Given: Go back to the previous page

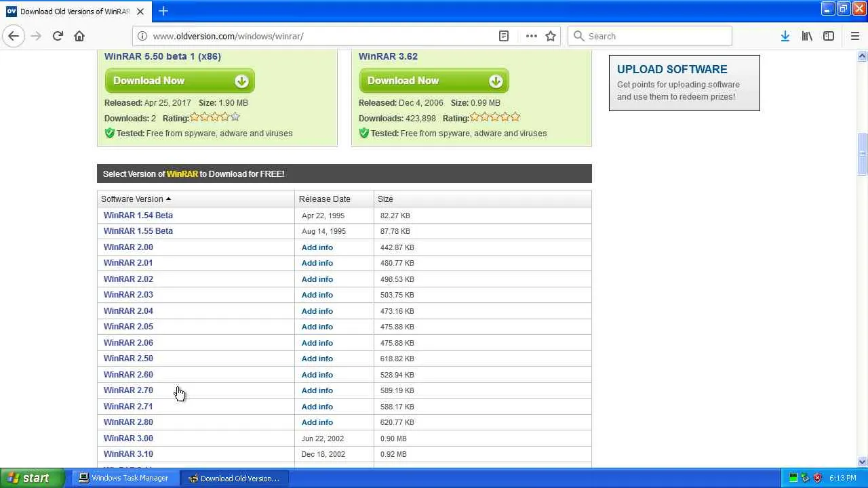Looking at the screenshot, I should click(14, 36).
